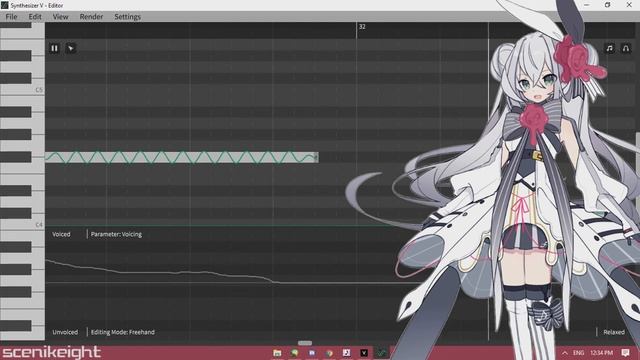
Task: Click the C4 piano key
Action: [x=22, y=225]
